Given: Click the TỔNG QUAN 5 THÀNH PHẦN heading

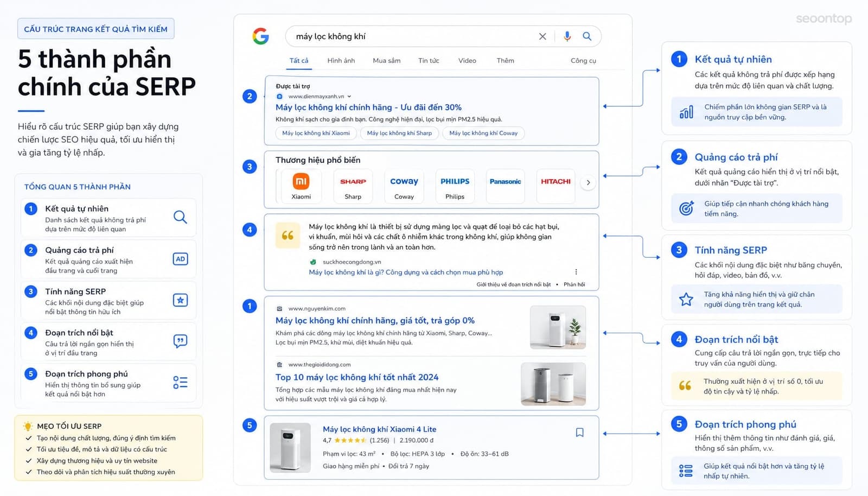Looking at the screenshot, I should [78, 187].
